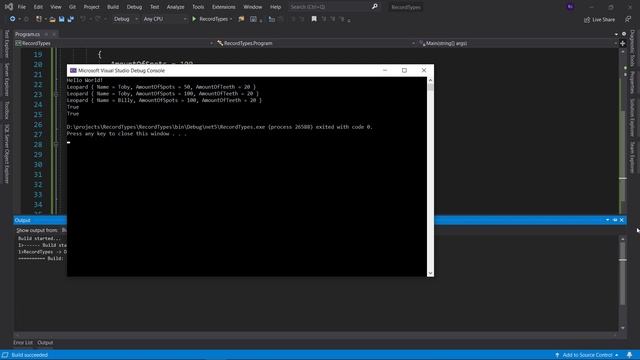Image resolution: width=640 pixels, height=360 pixels.
Task: Click the 'Build started...' output line
Action: tap(39, 238)
